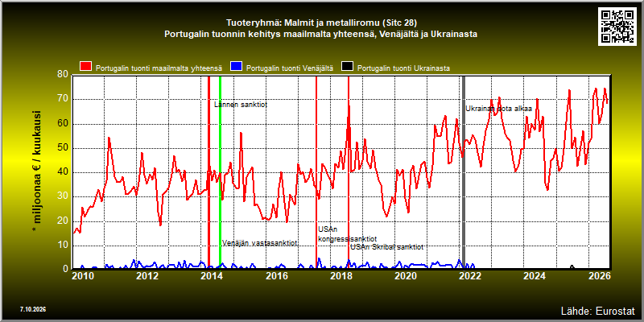Click the y-axis value 20
This screenshot has width=644, height=322.
tap(64, 221)
